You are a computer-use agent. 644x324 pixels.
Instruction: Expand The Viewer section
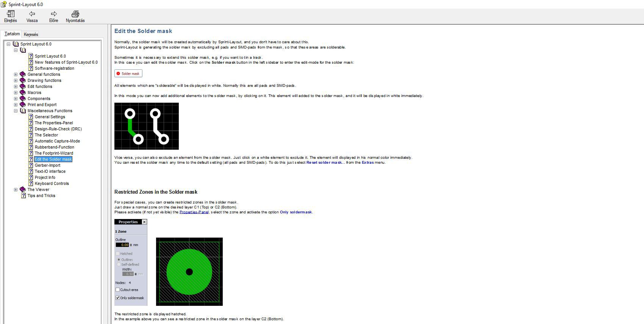coord(16,189)
